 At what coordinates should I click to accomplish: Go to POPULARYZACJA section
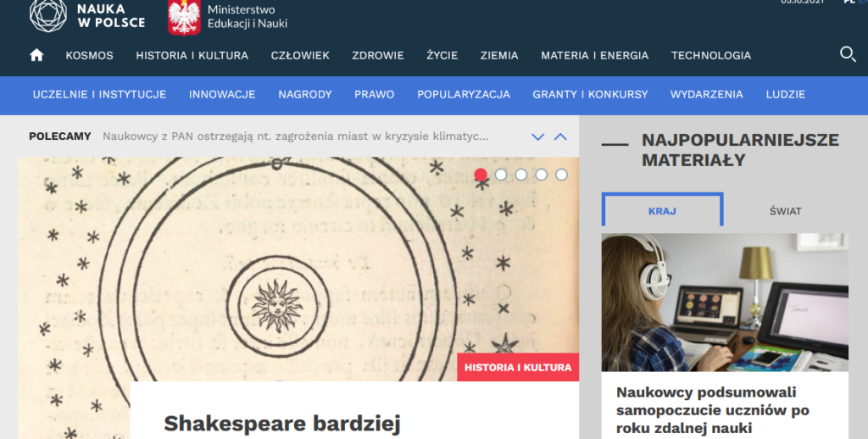coord(464,94)
